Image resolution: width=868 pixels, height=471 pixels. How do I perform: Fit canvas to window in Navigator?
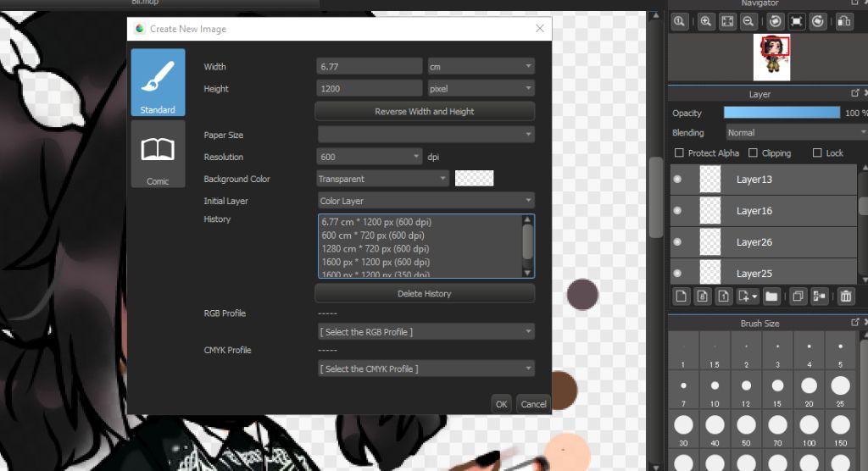(726, 21)
